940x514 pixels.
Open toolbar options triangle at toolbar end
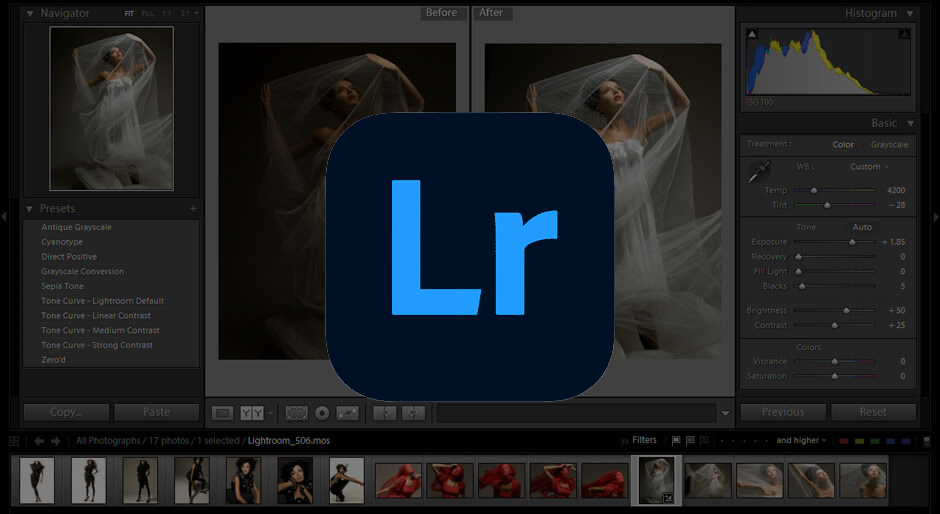725,413
